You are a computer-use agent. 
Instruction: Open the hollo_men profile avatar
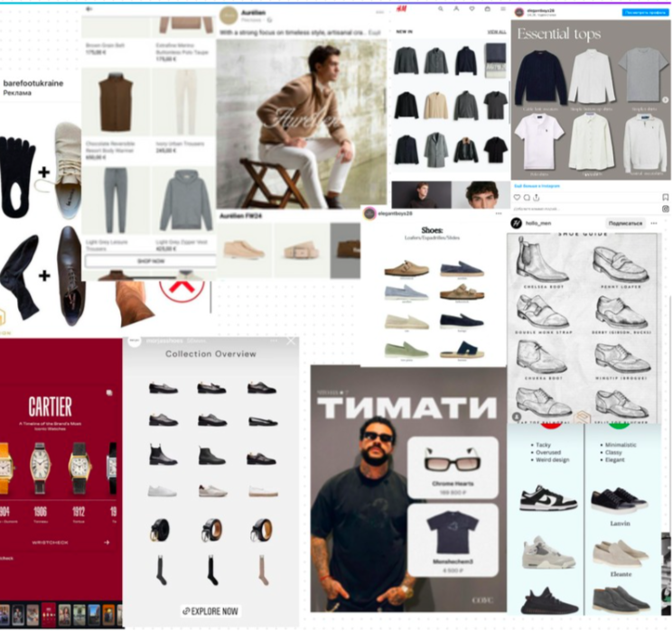click(517, 223)
